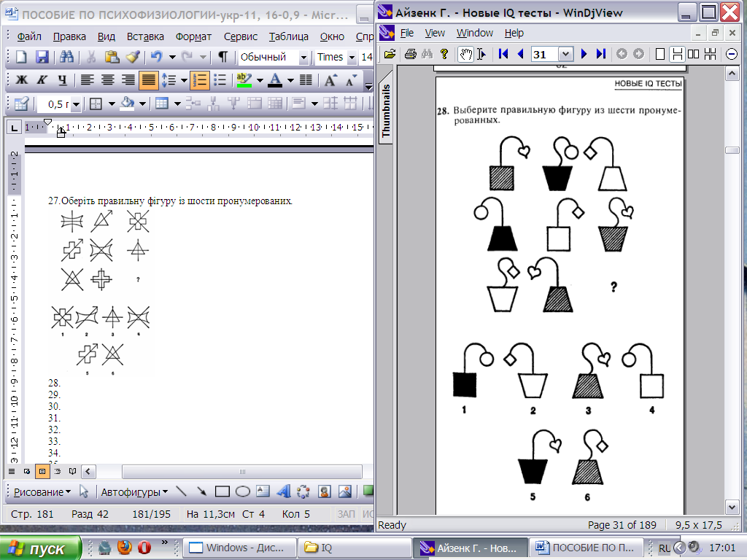Center the paragraph text in Word
747x560 pixels.
coord(108,80)
